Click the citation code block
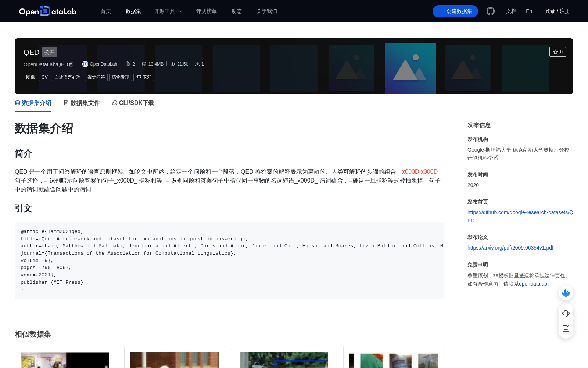Viewport: 588px width, 368px height. point(229,261)
